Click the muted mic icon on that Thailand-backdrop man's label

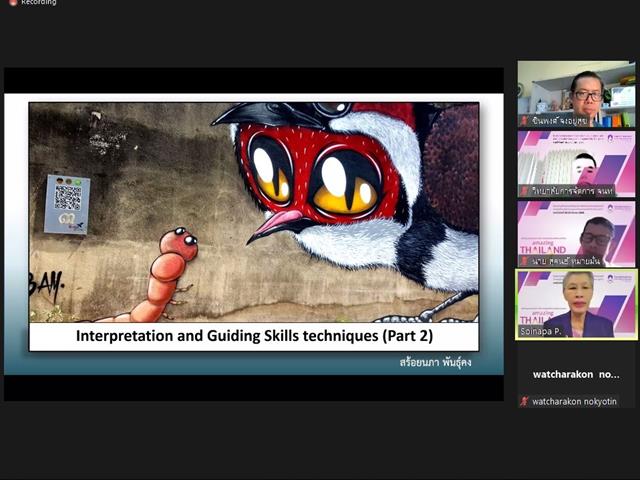tap(524, 261)
